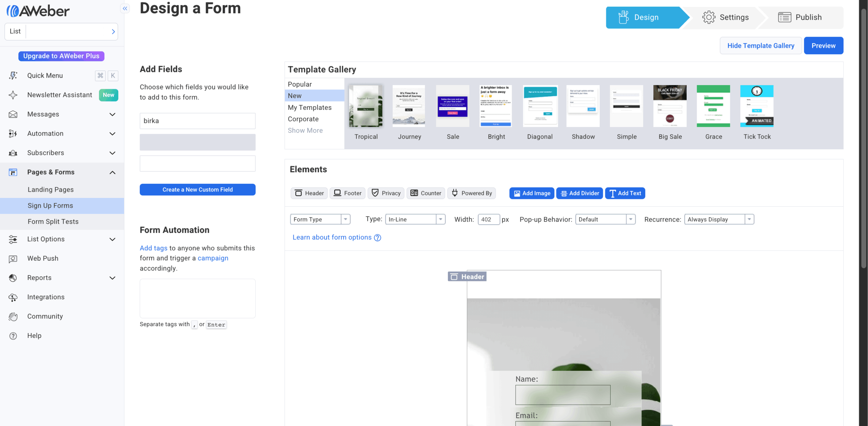This screenshot has width=868, height=426.
Task: Click the Settings gear icon
Action: (709, 17)
